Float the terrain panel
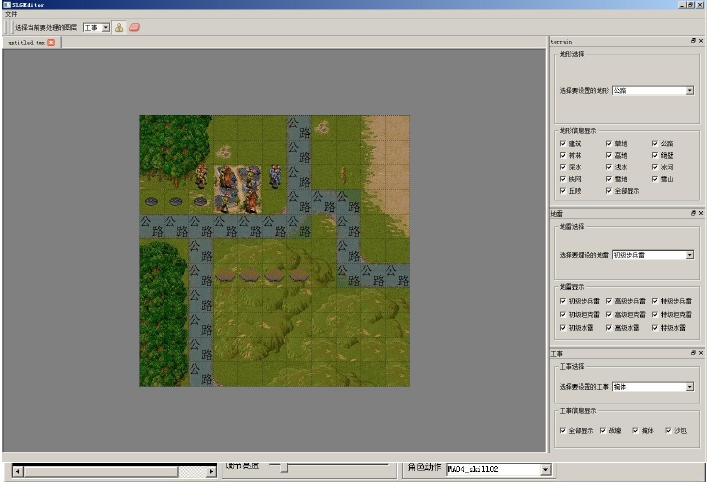 tap(693, 41)
